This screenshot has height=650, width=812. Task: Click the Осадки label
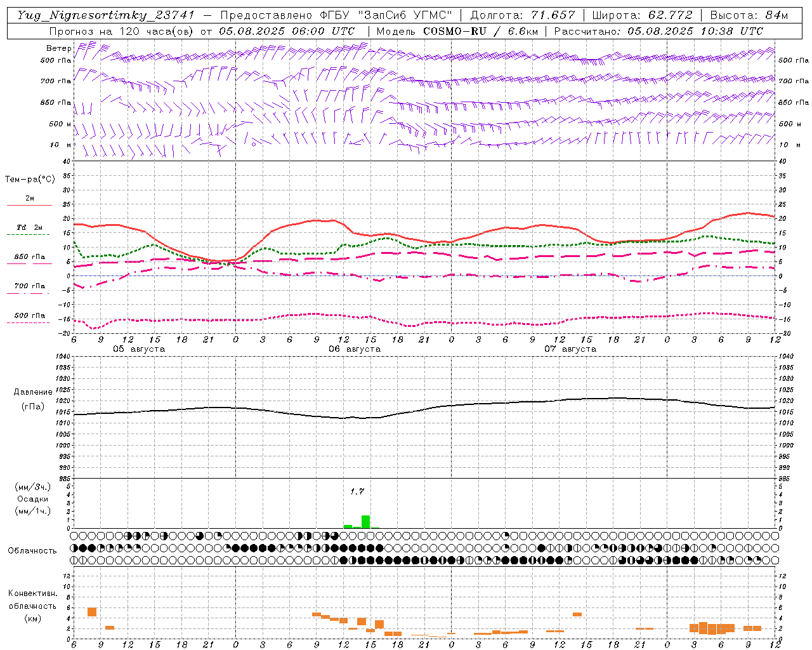click(x=33, y=499)
